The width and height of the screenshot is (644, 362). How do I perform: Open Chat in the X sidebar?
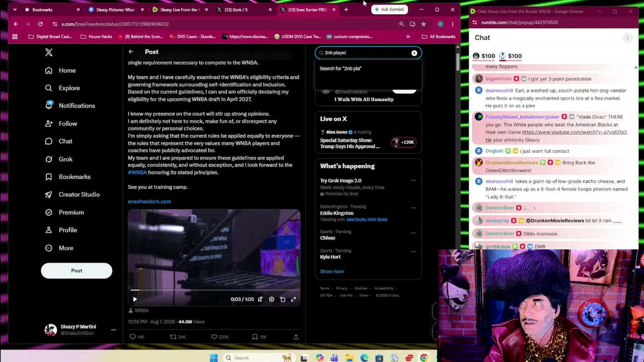coord(59,141)
